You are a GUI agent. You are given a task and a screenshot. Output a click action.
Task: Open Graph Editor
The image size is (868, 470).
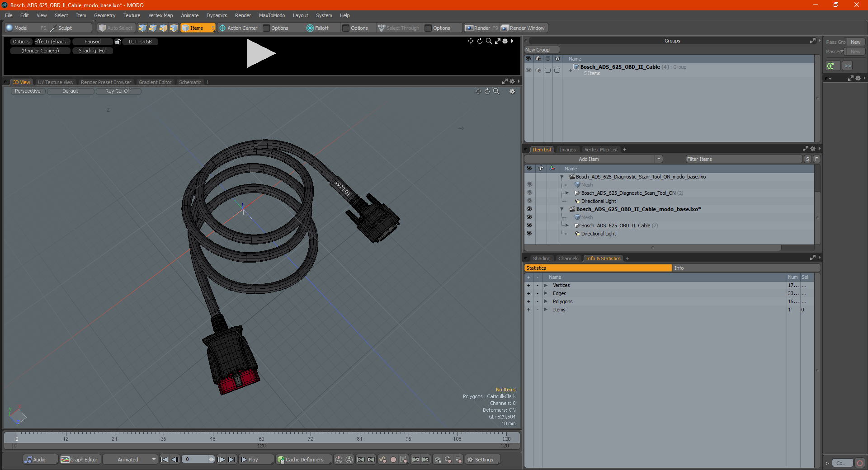click(x=80, y=460)
